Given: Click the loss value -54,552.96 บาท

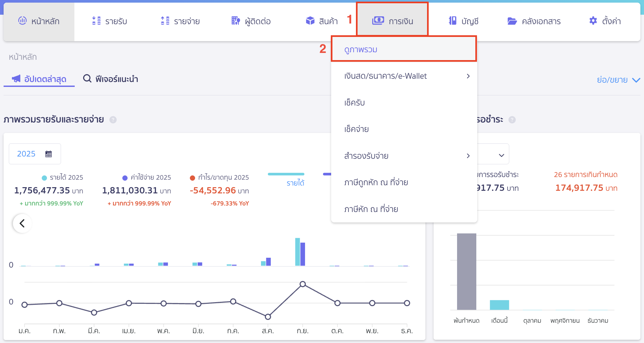Looking at the screenshot, I should click(x=219, y=190).
